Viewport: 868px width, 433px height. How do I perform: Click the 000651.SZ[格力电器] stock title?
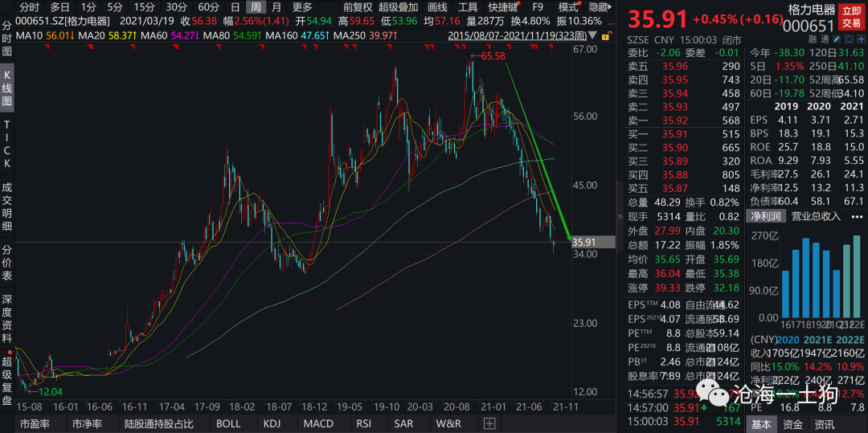(63, 21)
